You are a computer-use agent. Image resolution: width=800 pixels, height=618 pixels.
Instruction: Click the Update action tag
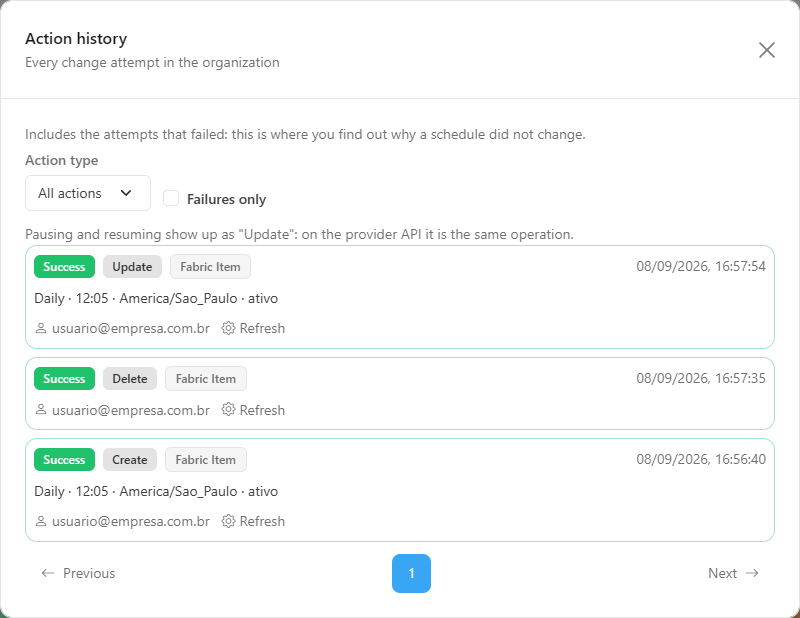pos(132,266)
